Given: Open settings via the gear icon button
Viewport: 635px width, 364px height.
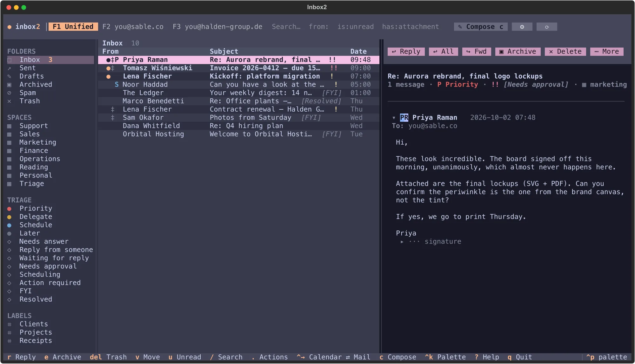Looking at the screenshot, I should 522,27.
